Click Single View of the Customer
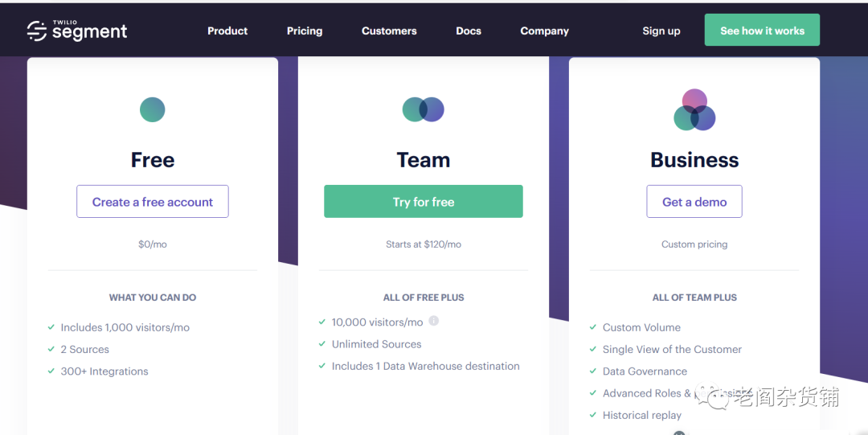Viewport: 868px width, 435px height. pyautogui.click(x=672, y=350)
